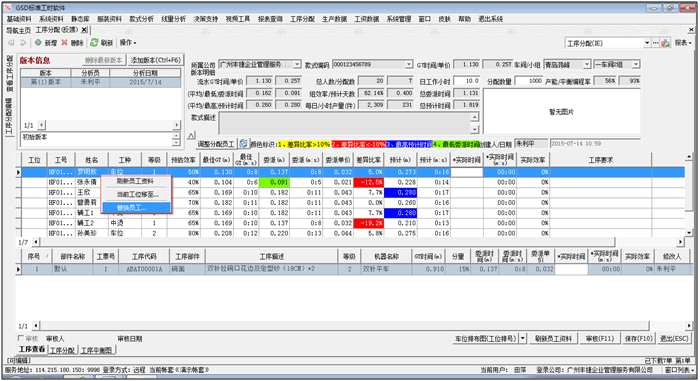Go forward with the right arrow toolbar icon
This screenshot has height=381, width=700.
click(x=23, y=43)
